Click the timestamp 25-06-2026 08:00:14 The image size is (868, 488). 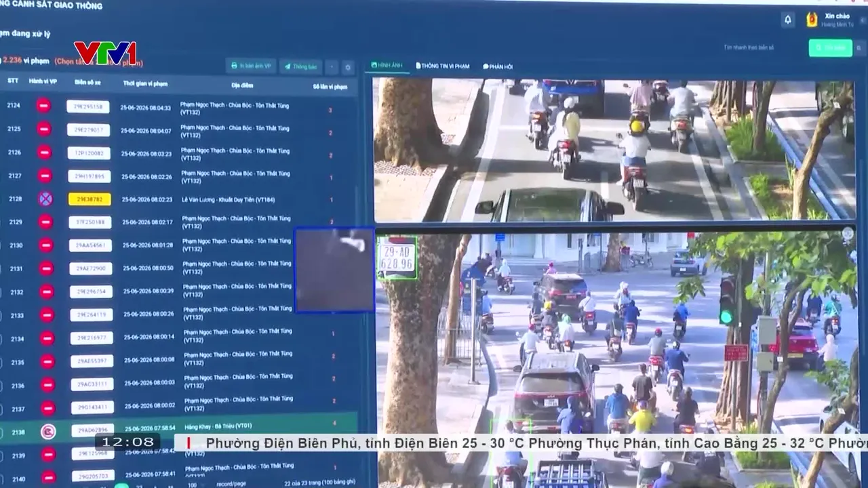[149, 337]
